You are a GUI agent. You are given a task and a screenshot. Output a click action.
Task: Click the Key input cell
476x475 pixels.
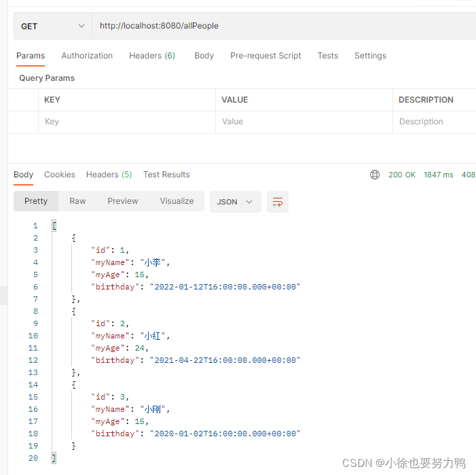tap(127, 122)
